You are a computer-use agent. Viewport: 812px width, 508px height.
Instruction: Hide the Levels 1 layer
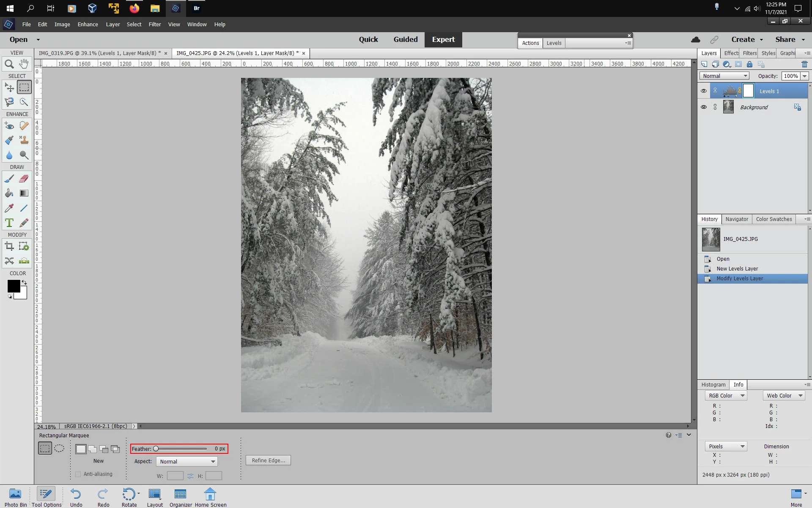point(704,91)
